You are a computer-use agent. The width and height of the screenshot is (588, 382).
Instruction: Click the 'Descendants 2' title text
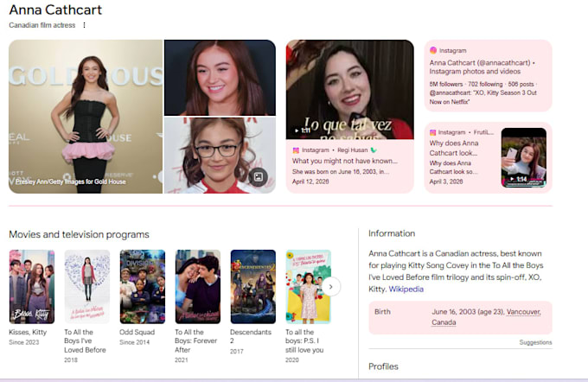click(x=251, y=336)
